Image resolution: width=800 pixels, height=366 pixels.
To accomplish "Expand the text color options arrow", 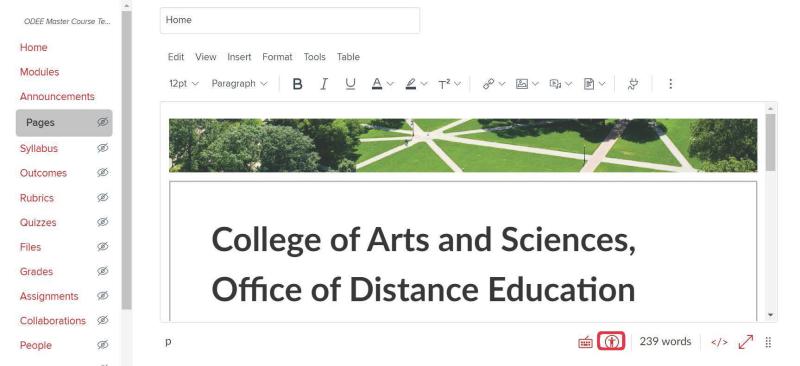I will (x=390, y=84).
